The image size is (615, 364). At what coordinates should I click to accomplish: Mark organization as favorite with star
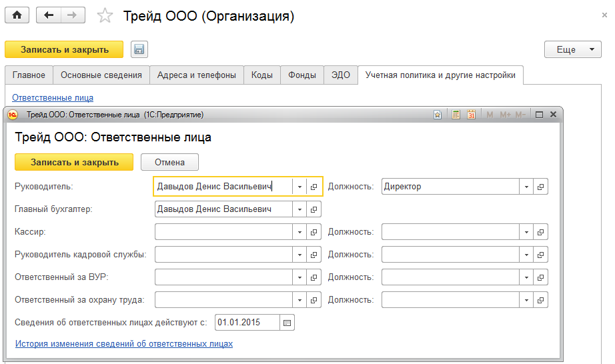[105, 16]
